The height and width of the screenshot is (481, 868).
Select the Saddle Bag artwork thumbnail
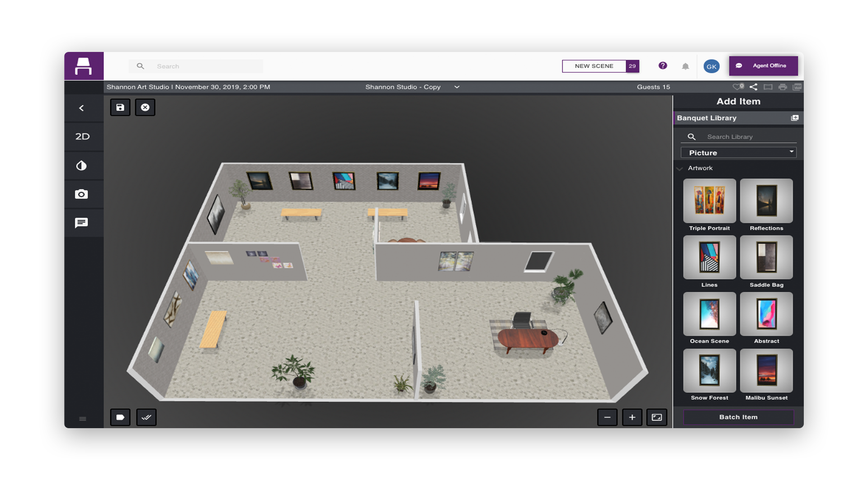click(766, 257)
